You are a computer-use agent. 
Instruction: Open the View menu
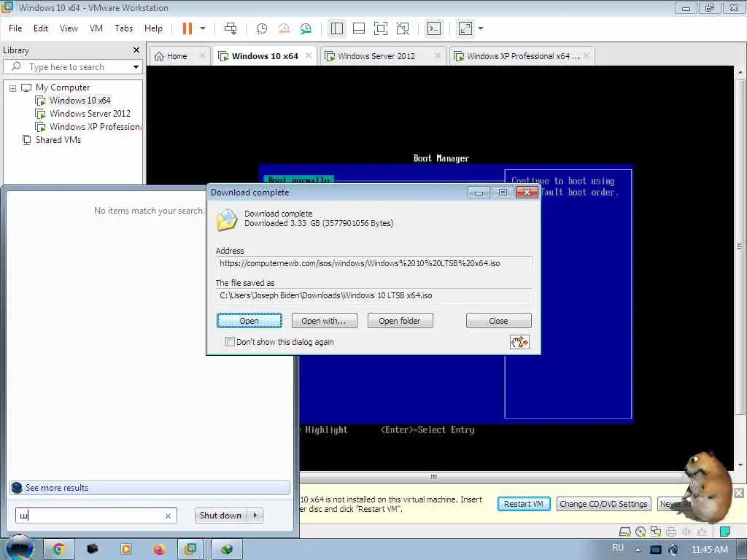[69, 28]
